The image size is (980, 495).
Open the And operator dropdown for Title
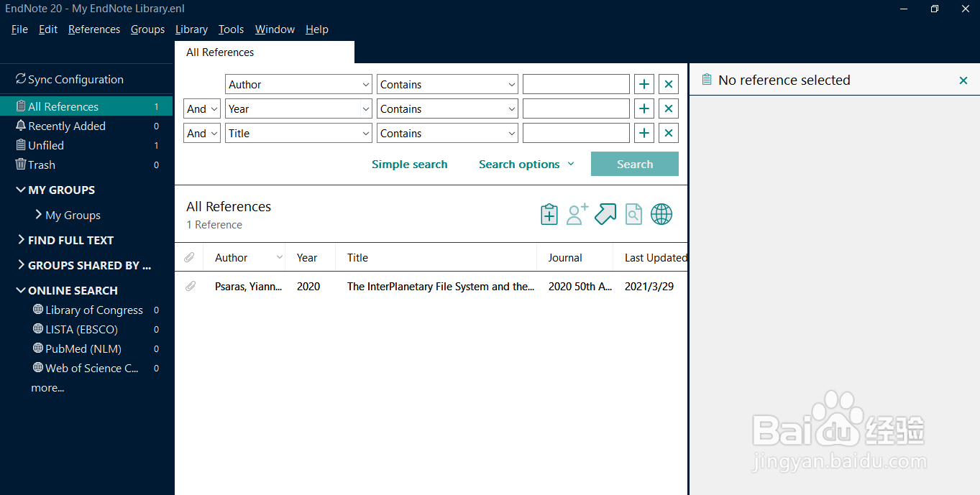(x=202, y=134)
